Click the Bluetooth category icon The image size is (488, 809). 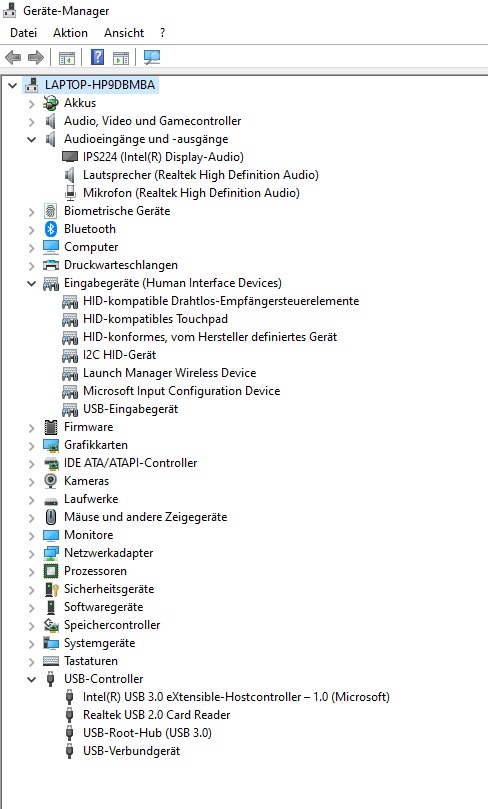tap(51, 229)
